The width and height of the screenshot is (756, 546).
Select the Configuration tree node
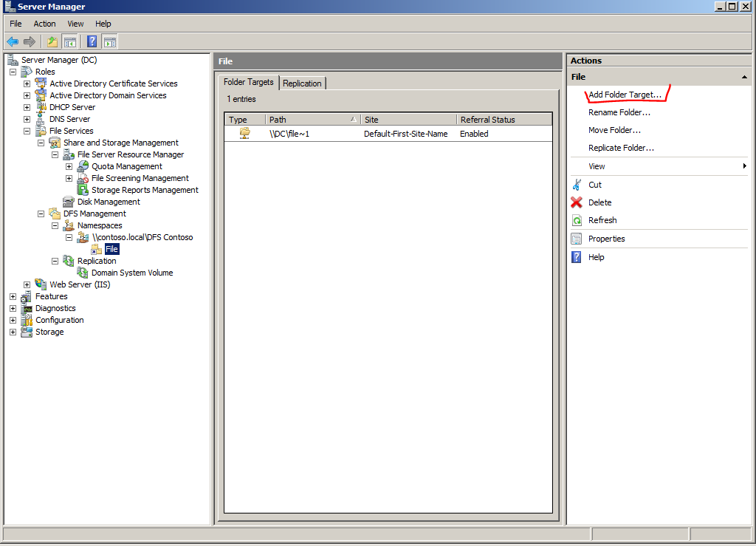59,320
